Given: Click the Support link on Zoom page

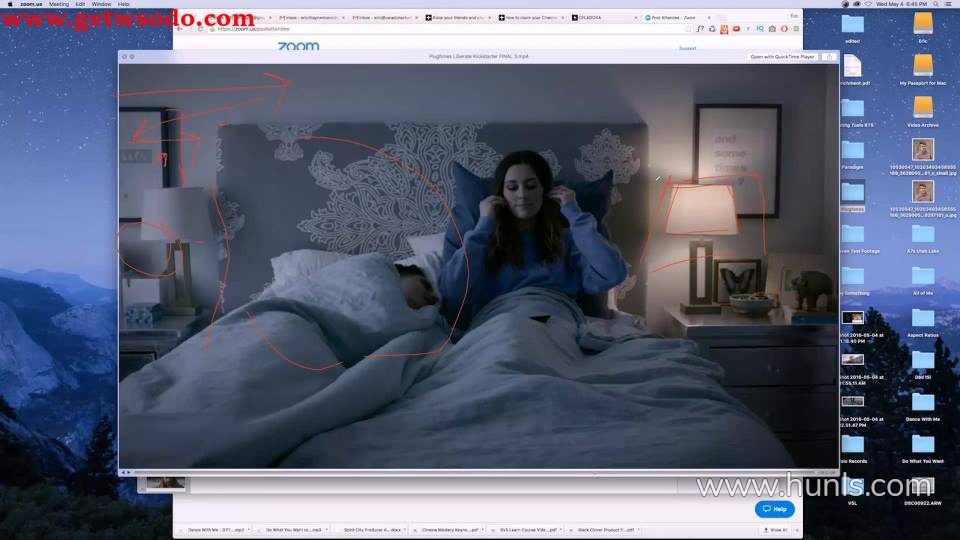Looking at the screenshot, I should pyautogui.click(x=687, y=48).
